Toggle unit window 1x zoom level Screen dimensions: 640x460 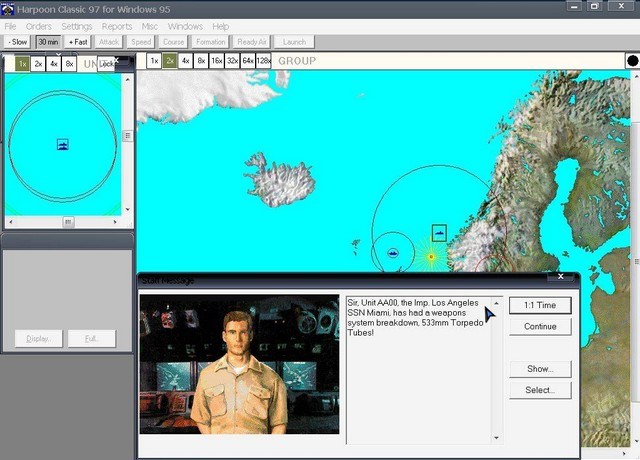22,63
